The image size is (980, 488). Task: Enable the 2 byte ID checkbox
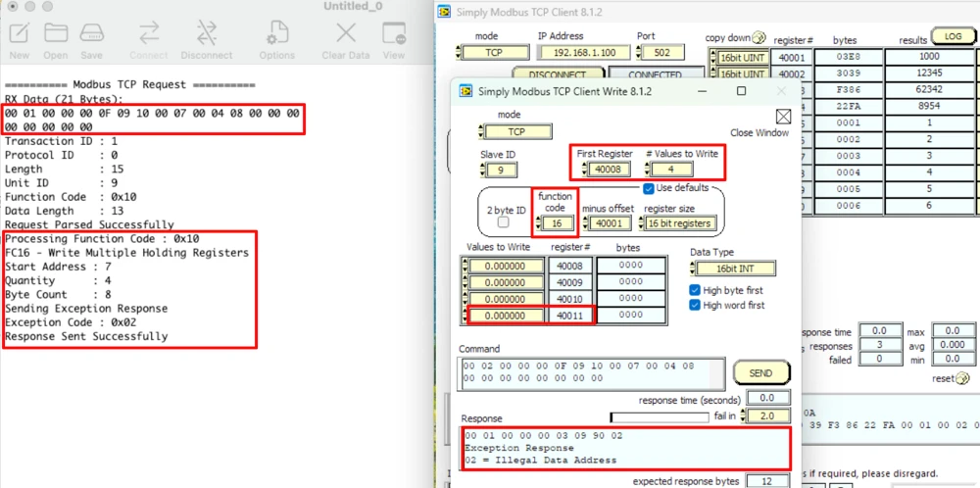click(x=503, y=221)
